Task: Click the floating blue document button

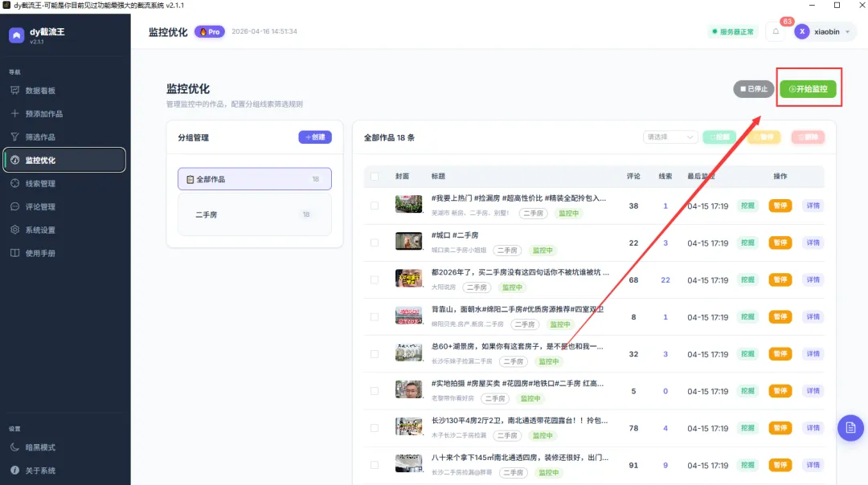Action: 850,428
